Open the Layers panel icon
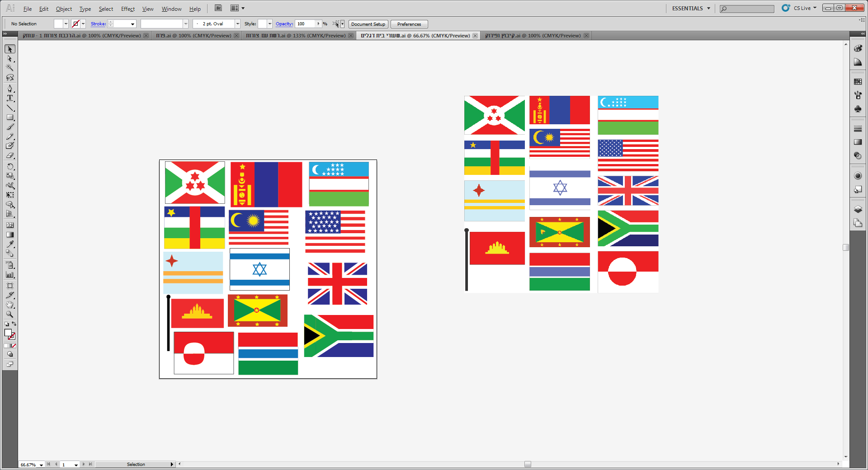 858,209
